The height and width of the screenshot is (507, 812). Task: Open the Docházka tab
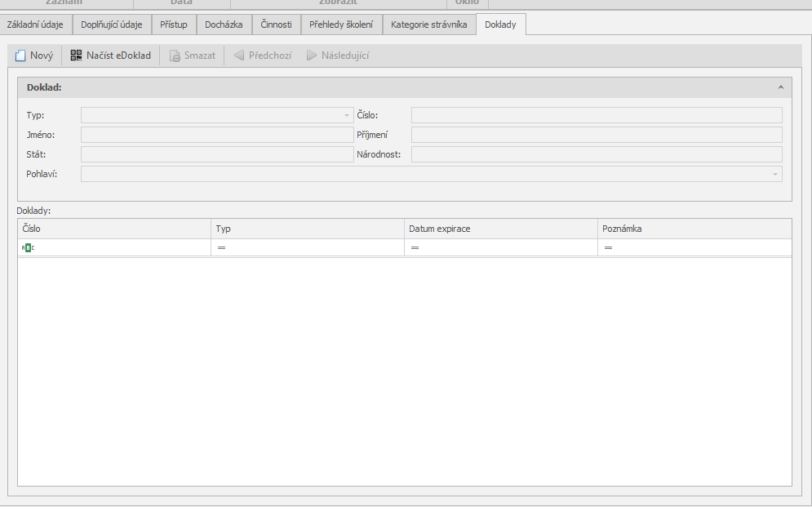pyautogui.click(x=224, y=24)
